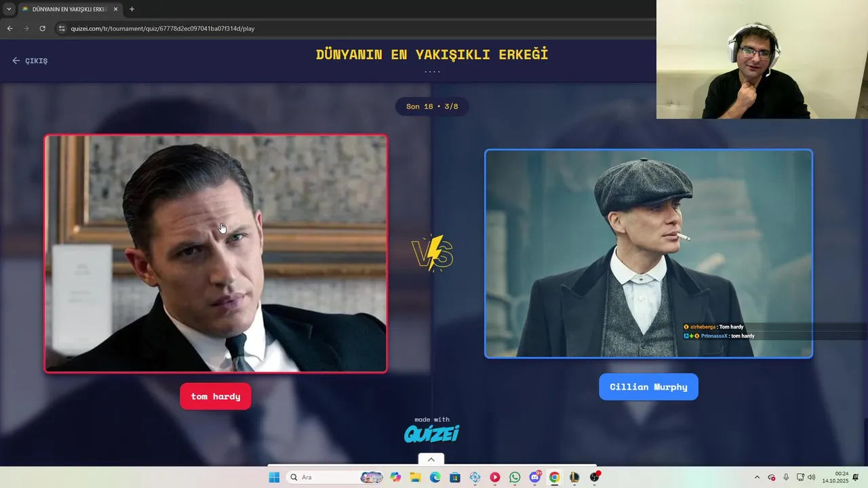Show hidden system tray icons
Image resolution: width=868 pixels, height=488 pixels.
757,477
